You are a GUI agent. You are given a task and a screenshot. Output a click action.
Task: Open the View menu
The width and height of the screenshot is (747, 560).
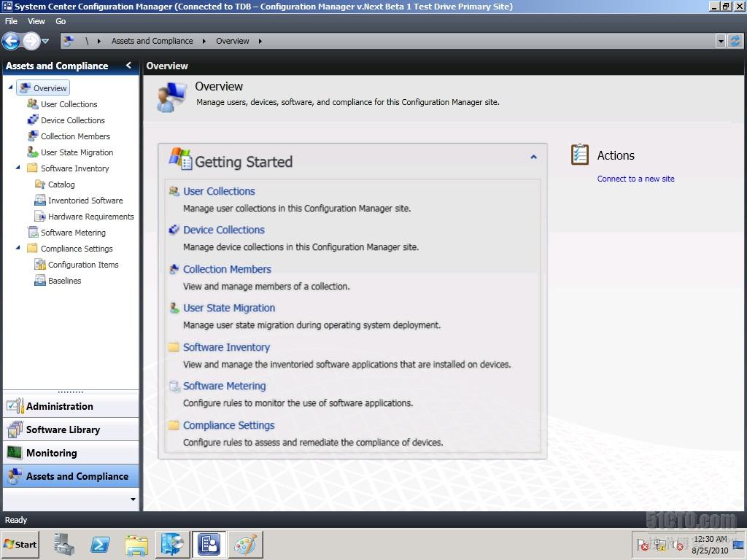pos(36,21)
